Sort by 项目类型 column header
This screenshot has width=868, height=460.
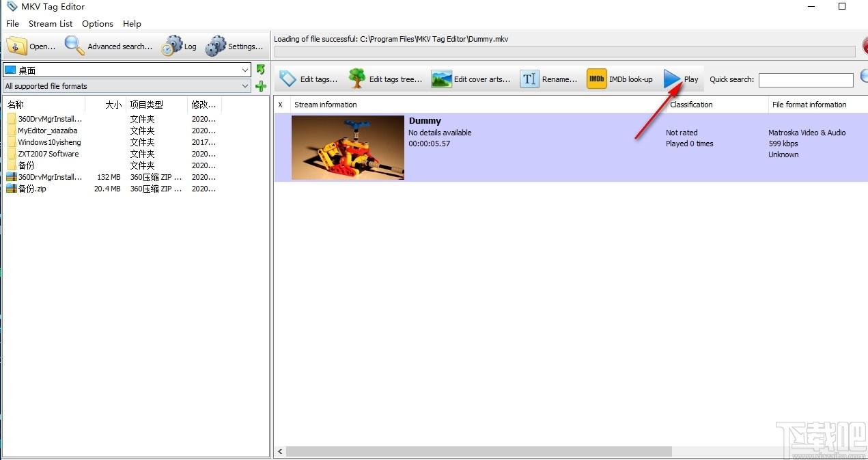coord(156,105)
